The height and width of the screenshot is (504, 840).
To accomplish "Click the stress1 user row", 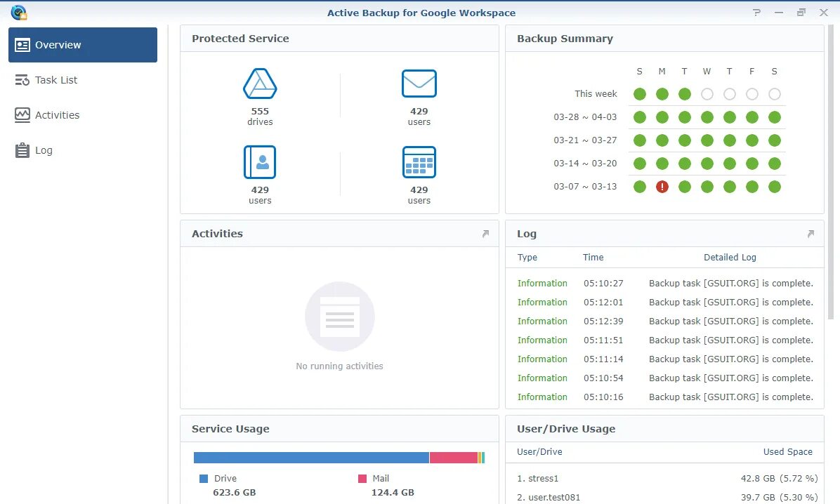I will point(665,479).
